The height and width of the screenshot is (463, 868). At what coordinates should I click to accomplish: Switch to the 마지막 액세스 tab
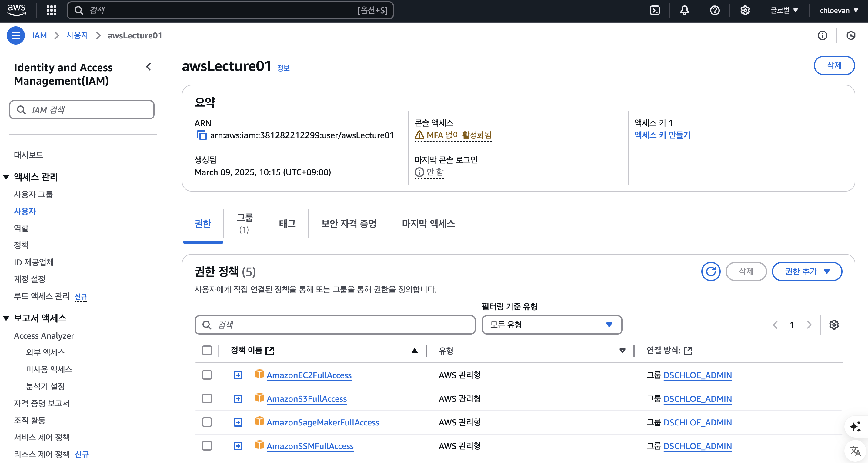pyautogui.click(x=428, y=223)
